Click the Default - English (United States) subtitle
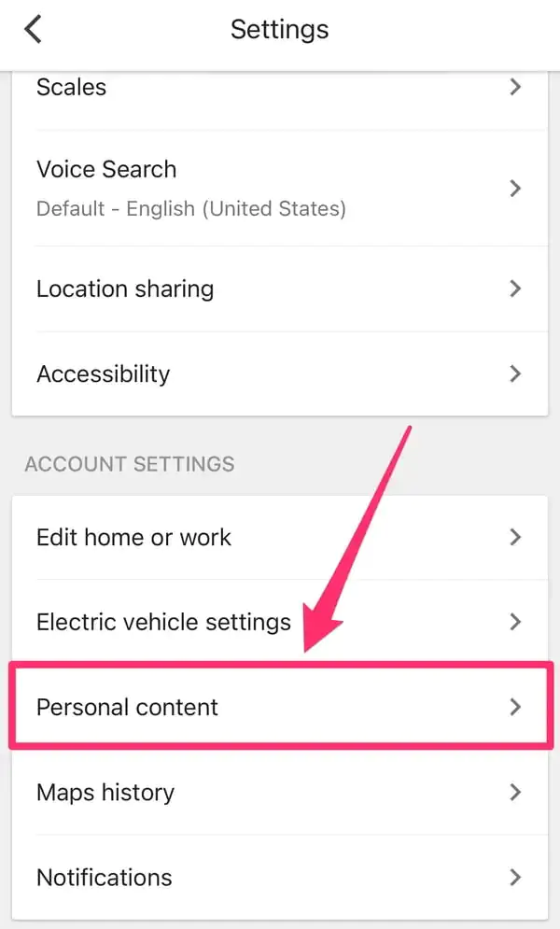The height and width of the screenshot is (929, 560). point(190,207)
